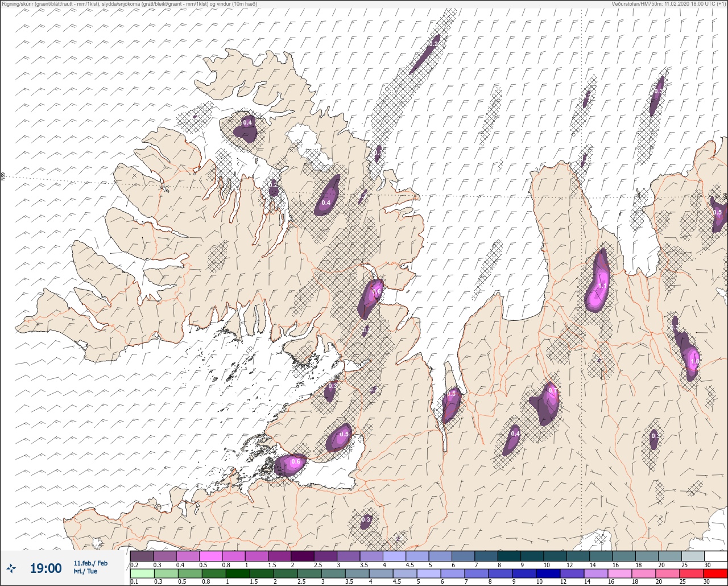Click the '11.feb./ Feb' date text
The width and height of the screenshot is (728, 586).
90,563
